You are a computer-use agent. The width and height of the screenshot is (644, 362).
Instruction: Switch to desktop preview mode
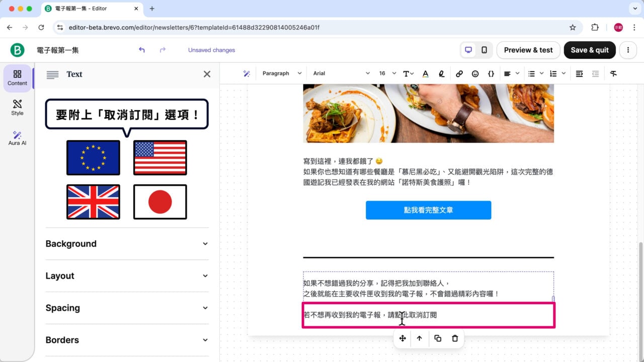[468, 50]
